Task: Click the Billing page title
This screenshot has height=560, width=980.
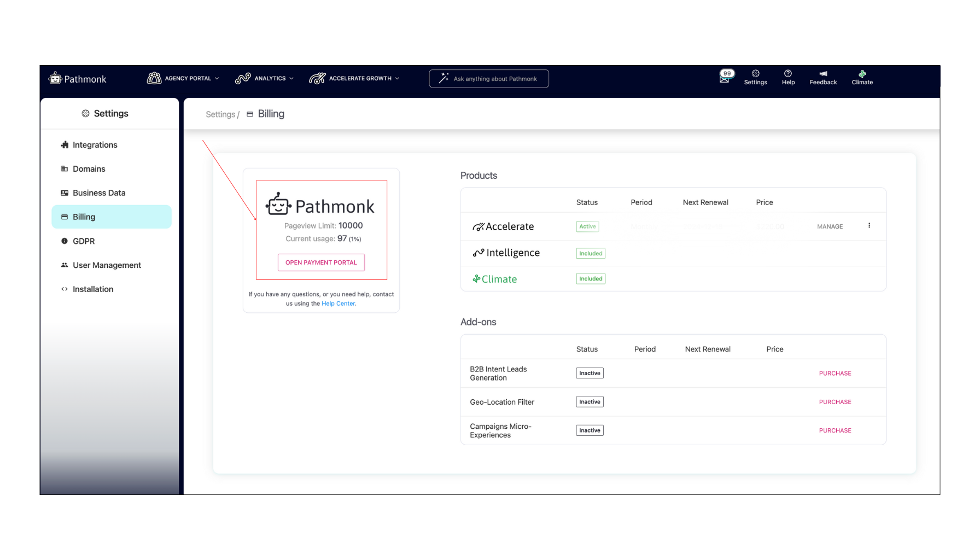Action: coord(271,114)
